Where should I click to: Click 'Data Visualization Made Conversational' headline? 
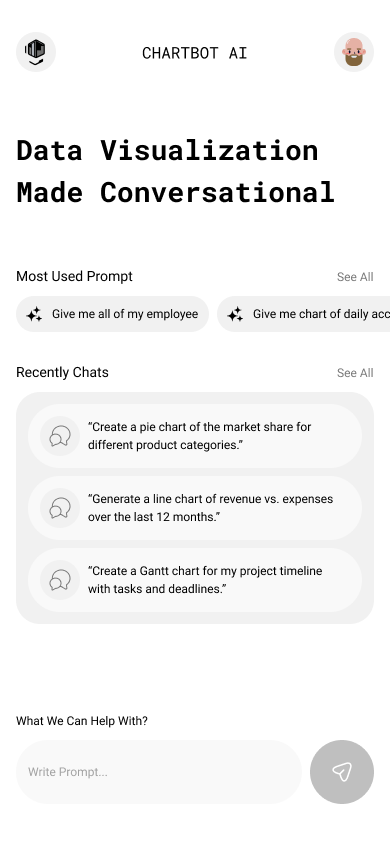pos(175,171)
